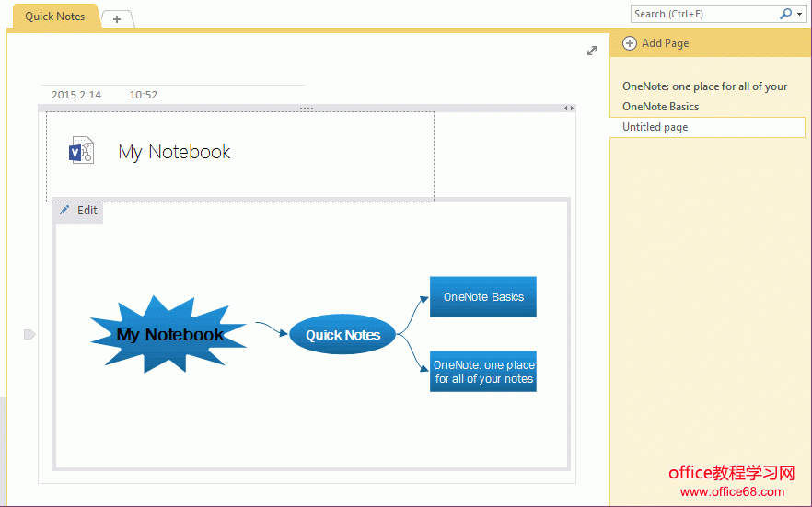Click the OneNote Basics diagram box
Viewport: 812px width, 507px height.
pyautogui.click(x=482, y=297)
